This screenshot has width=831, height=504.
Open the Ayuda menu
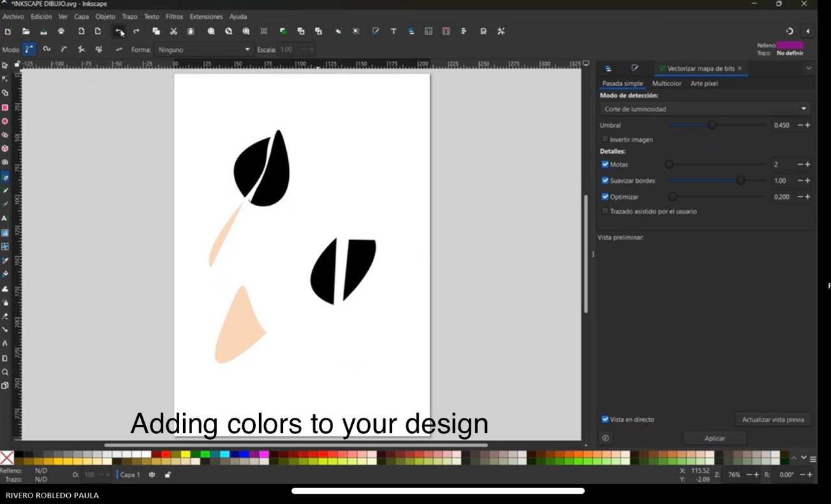coord(238,16)
